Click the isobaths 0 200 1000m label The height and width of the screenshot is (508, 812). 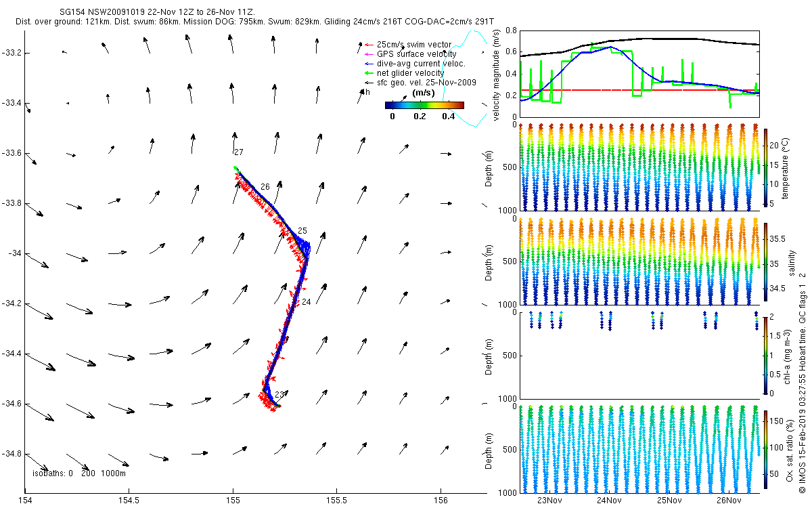[79, 473]
